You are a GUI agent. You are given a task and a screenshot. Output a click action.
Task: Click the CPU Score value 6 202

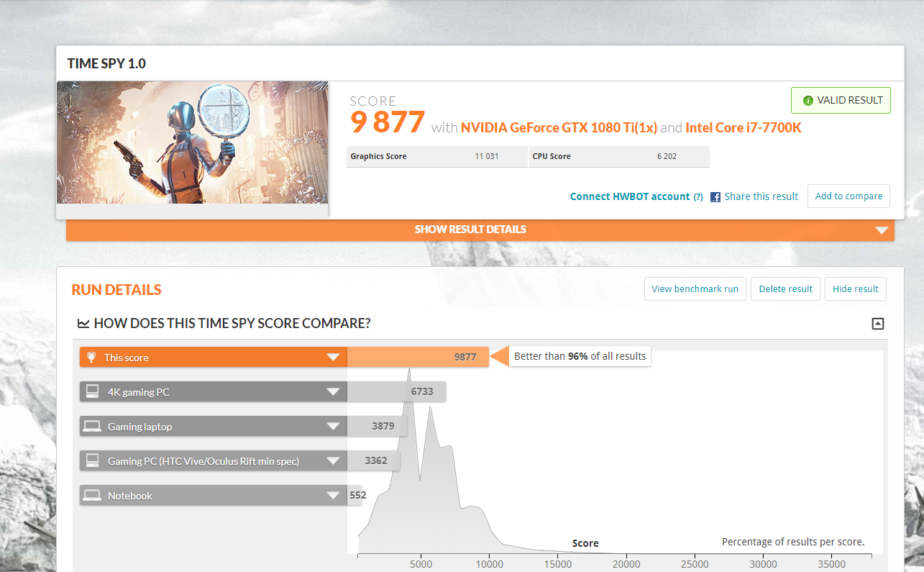click(667, 156)
